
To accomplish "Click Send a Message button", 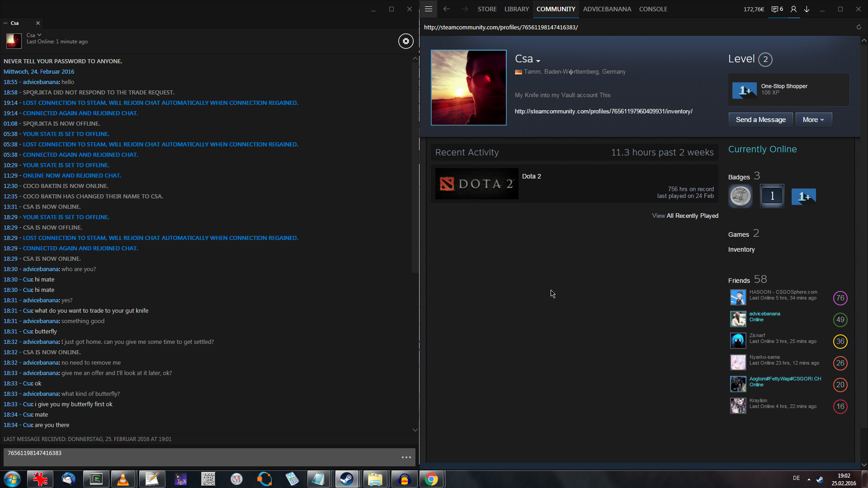I will point(760,120).
